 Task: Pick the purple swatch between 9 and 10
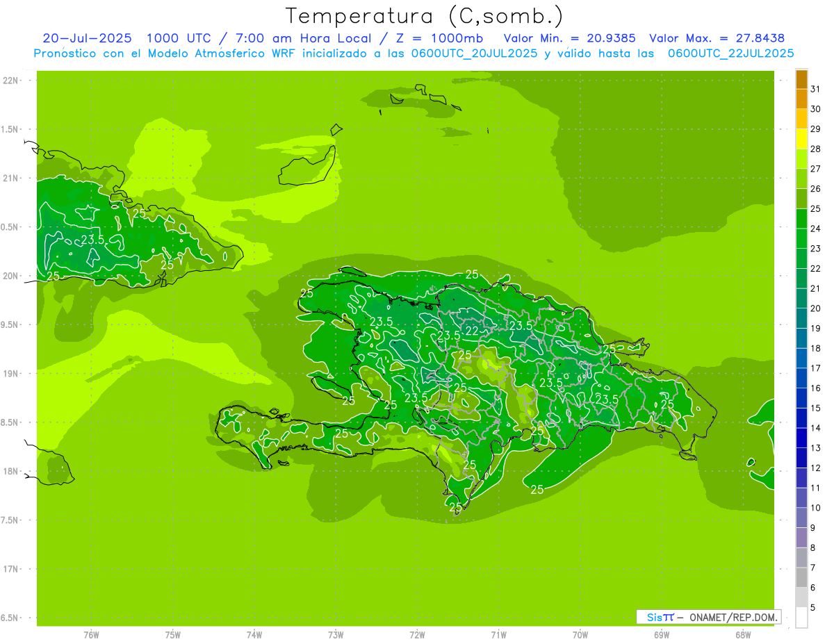tap(801, 518)
